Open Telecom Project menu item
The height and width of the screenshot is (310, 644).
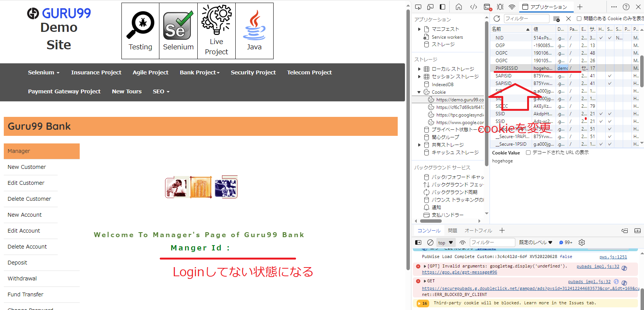(309, 72)
